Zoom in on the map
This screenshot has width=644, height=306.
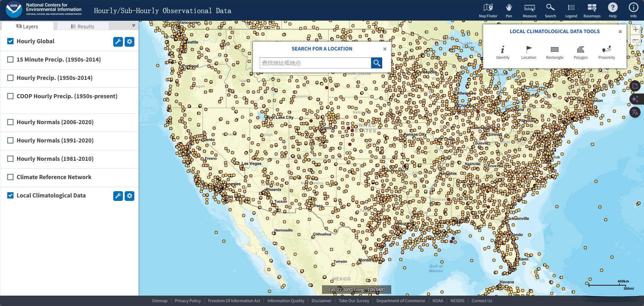pyautogui.click(x=635, y=29)
